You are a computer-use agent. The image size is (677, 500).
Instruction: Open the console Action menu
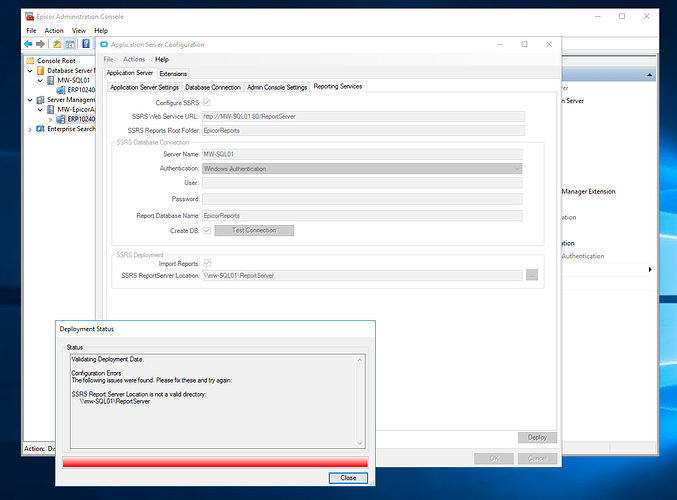click(54, 31)
